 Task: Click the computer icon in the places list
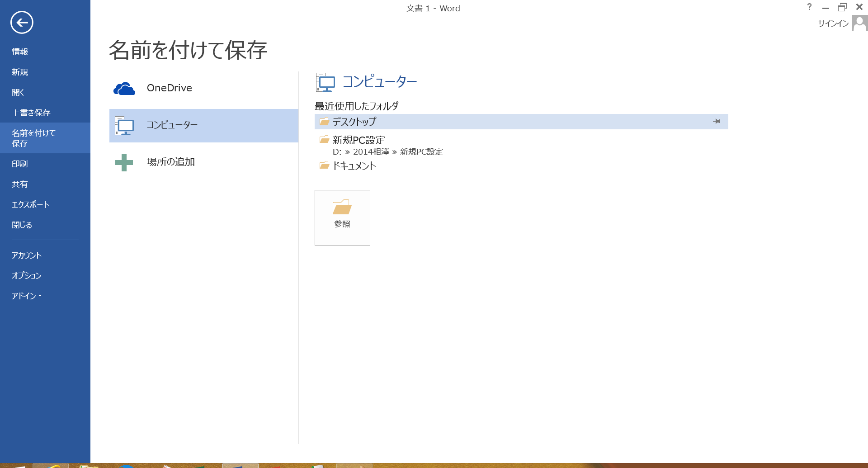pos(124,126)
